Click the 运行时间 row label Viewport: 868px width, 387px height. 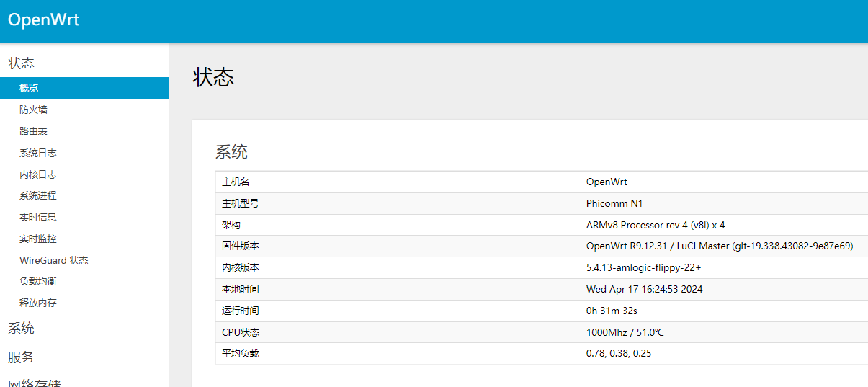click(x=241, y=311)
